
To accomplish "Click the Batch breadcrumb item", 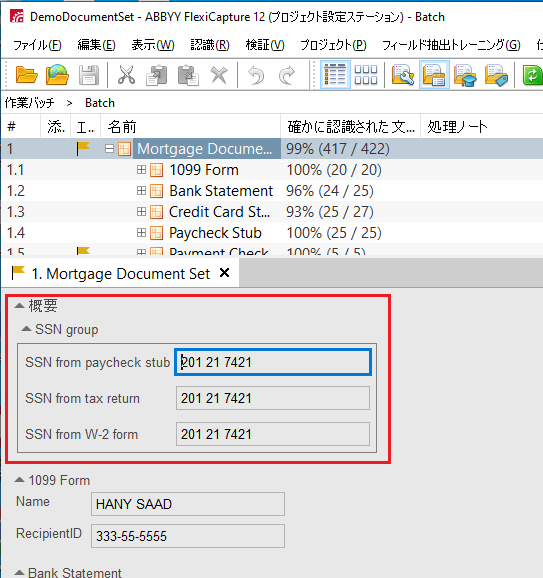I will [100, 103].
